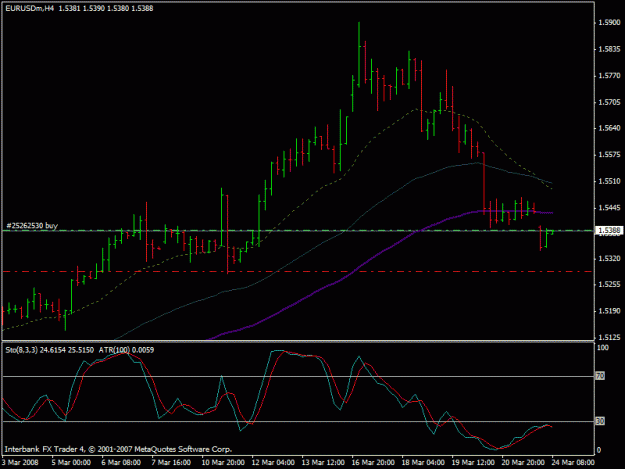This screenshot has height=469, width=625.
Task: Click the stochastic 30 level label
Action: click(600, 421)
